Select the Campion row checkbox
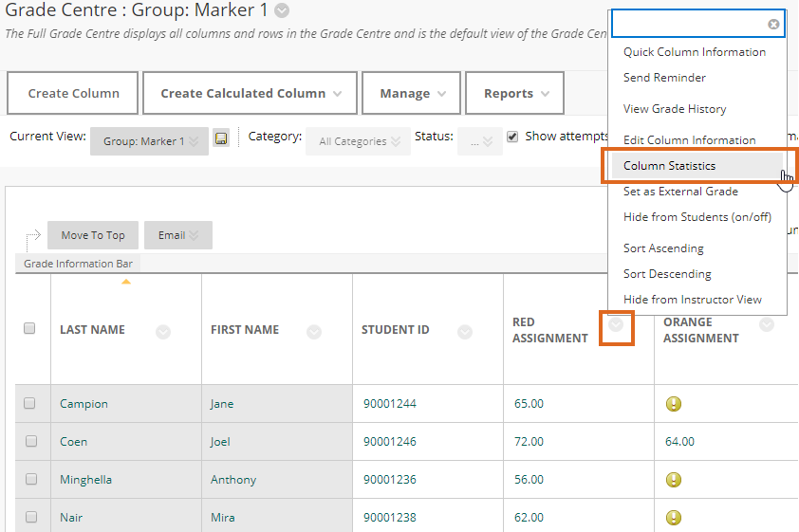 click(29, 403)
